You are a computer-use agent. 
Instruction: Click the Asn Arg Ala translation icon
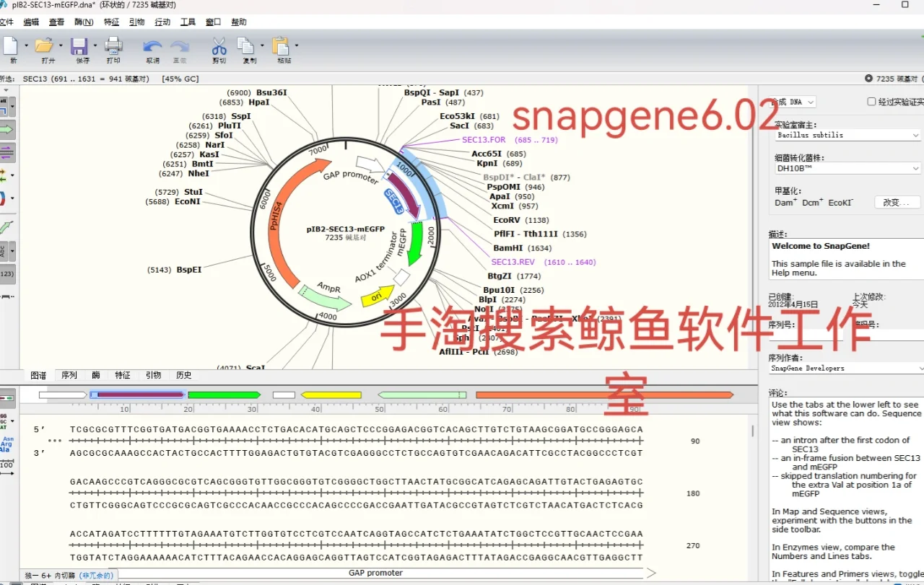coord(6,444)
